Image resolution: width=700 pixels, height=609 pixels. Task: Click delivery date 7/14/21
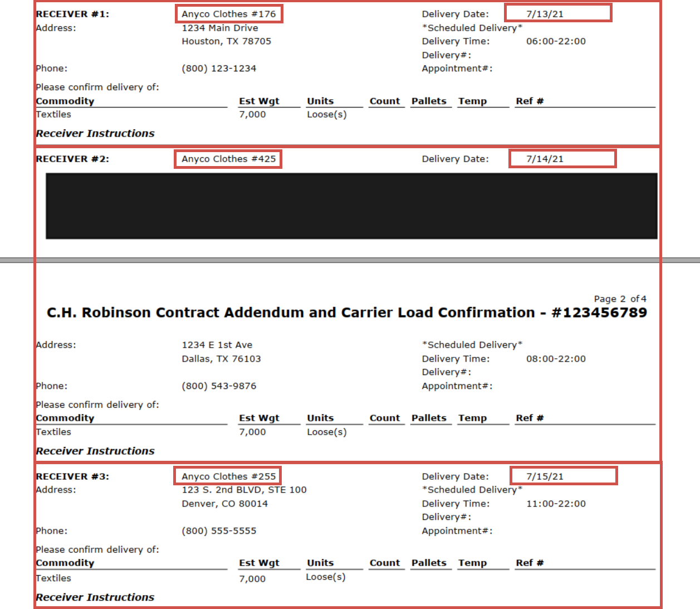(x=545, y=159)
